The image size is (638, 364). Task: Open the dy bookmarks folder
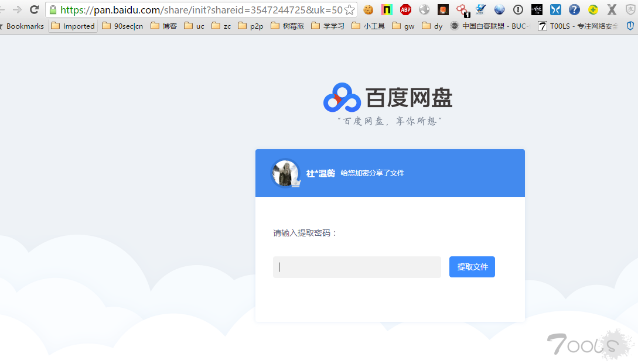click(432, 26)
